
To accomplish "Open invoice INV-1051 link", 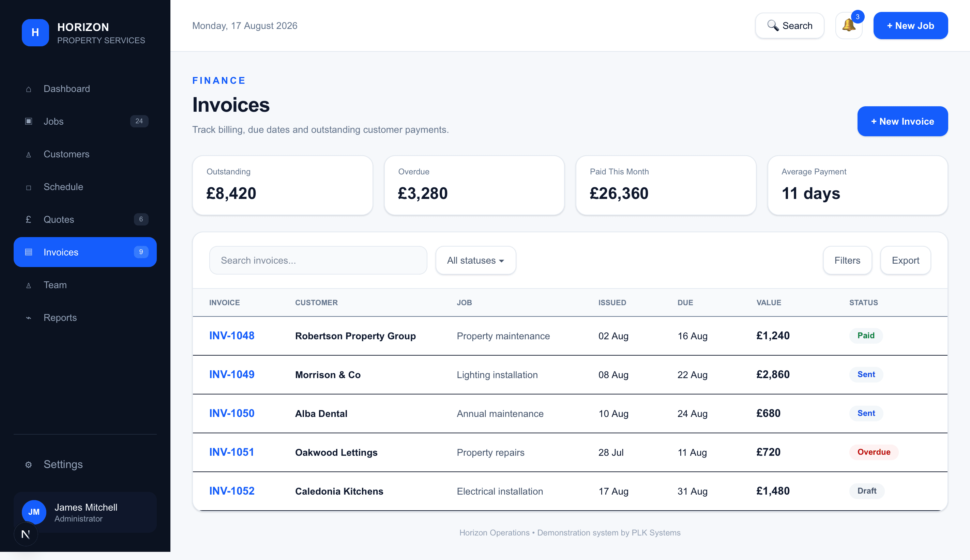I will click(x=232, y=452).
